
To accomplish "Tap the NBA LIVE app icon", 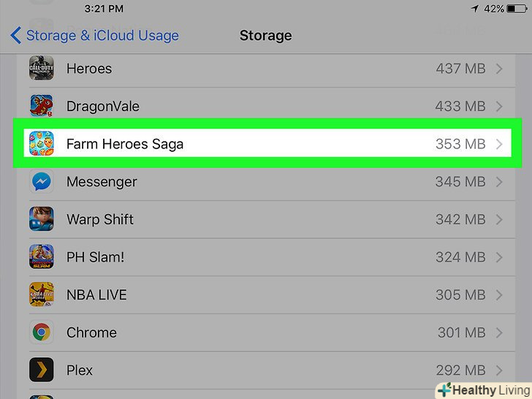I will [41, 294].
